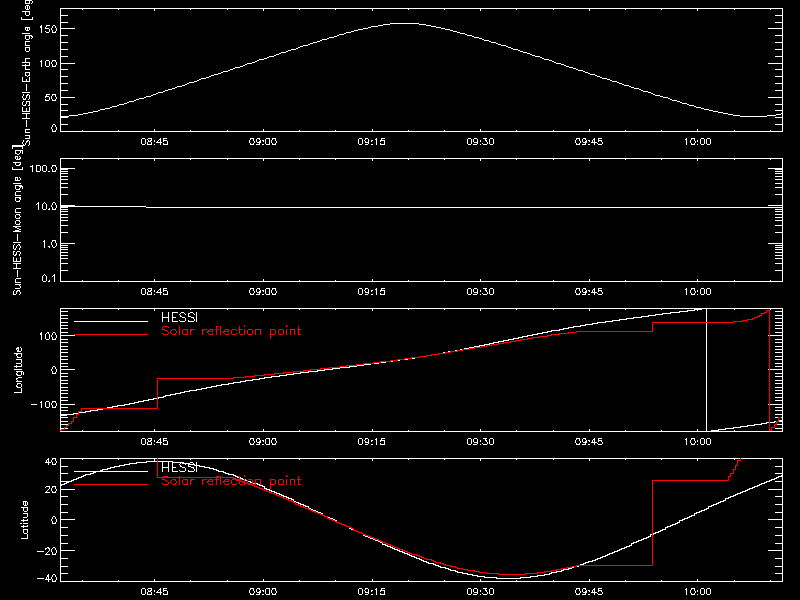Select Solar reflection point legend in Longitude plot
The height and width of the screenshot is (600, 800).
(x=231, y=331)
